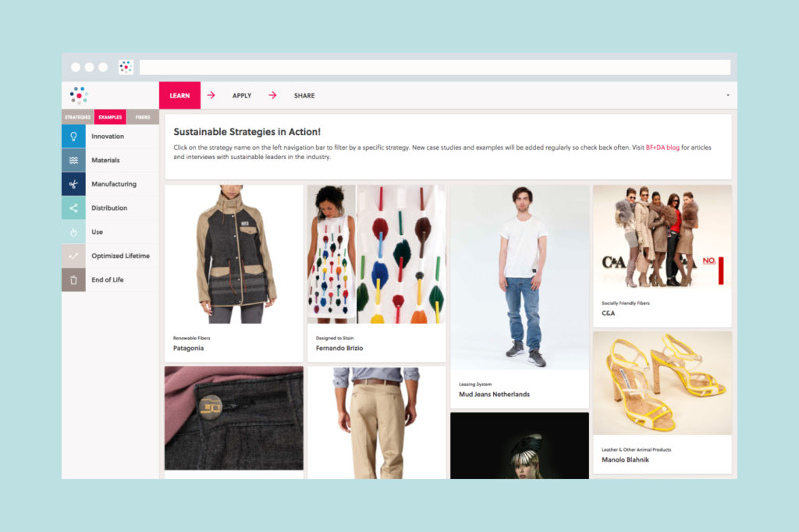Click the Patagonia card title

coord(189,348)
